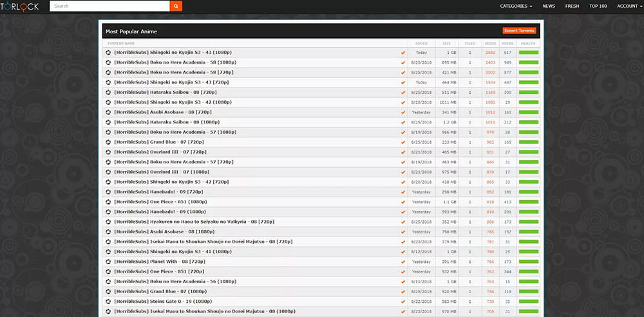Sort by Peers column header

click(507, 44)
